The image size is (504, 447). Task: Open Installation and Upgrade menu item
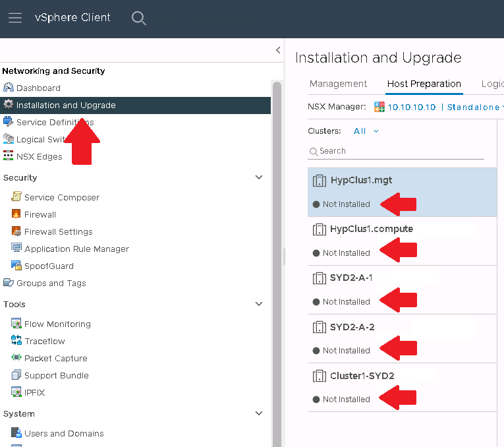[135, 105]
